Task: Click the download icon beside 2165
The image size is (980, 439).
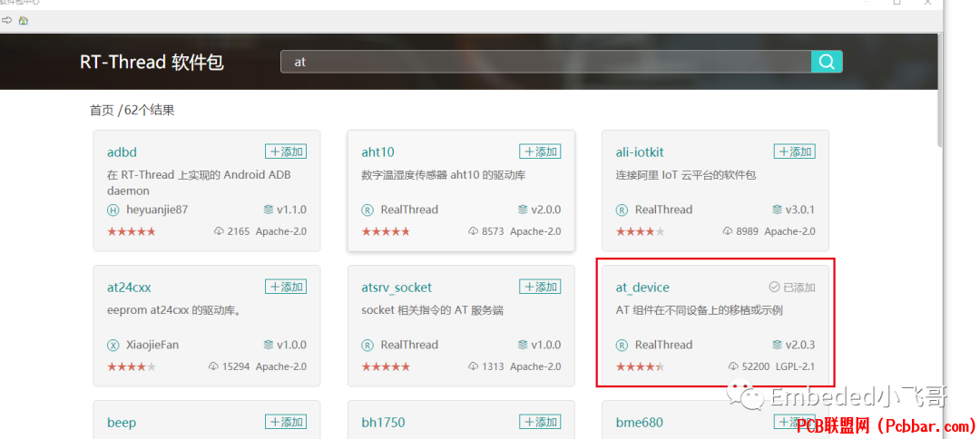Action: coord(219,231)
